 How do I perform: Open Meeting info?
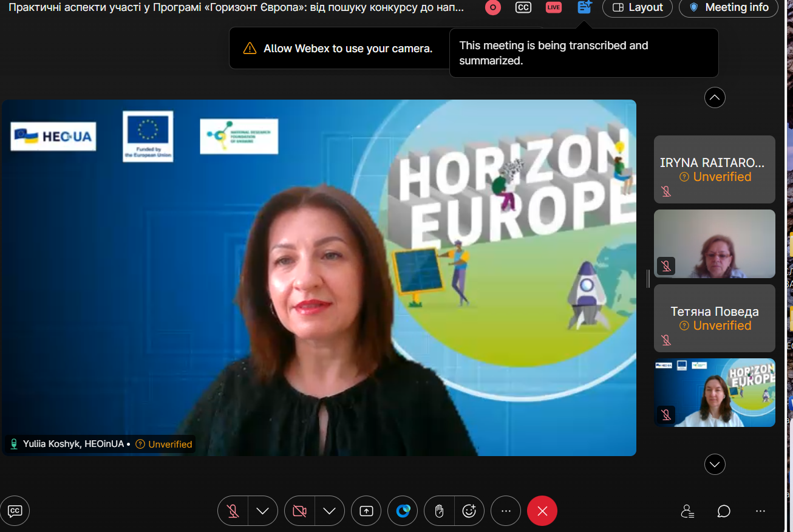[729, 8]
